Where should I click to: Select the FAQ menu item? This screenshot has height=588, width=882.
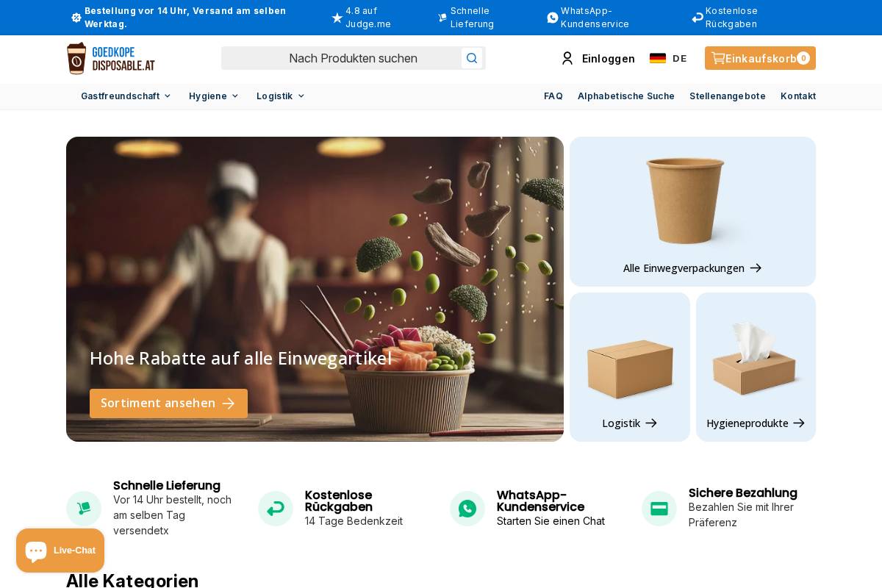tap(553, 96)
